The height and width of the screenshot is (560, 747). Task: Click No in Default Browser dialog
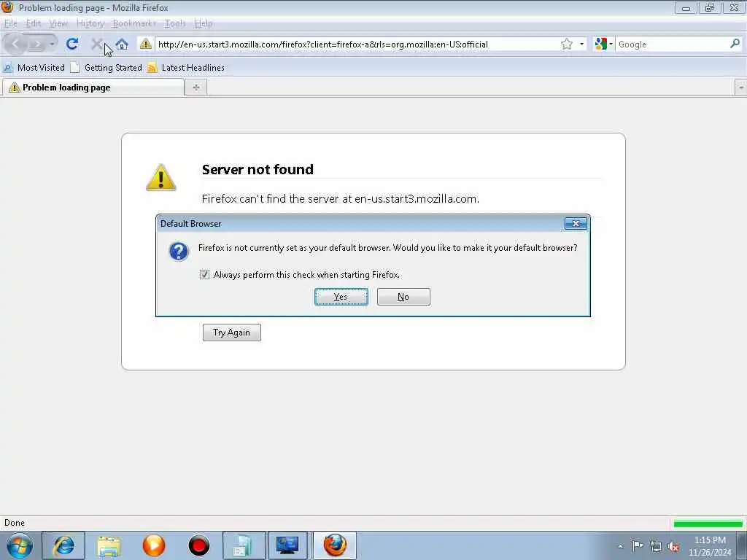403,297
